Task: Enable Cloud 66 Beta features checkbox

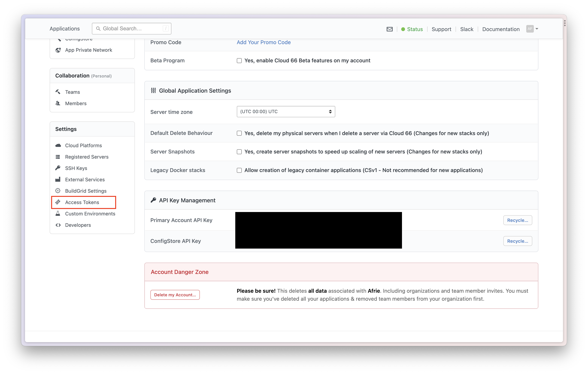Action: (239, 61)
